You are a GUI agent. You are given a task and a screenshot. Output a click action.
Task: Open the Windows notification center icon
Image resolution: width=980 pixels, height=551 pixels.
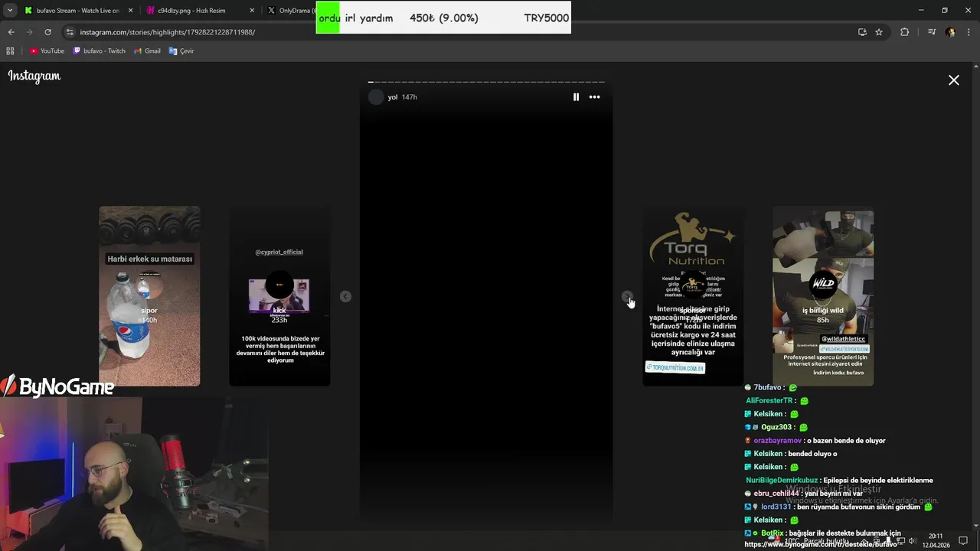tap(963, 541)
